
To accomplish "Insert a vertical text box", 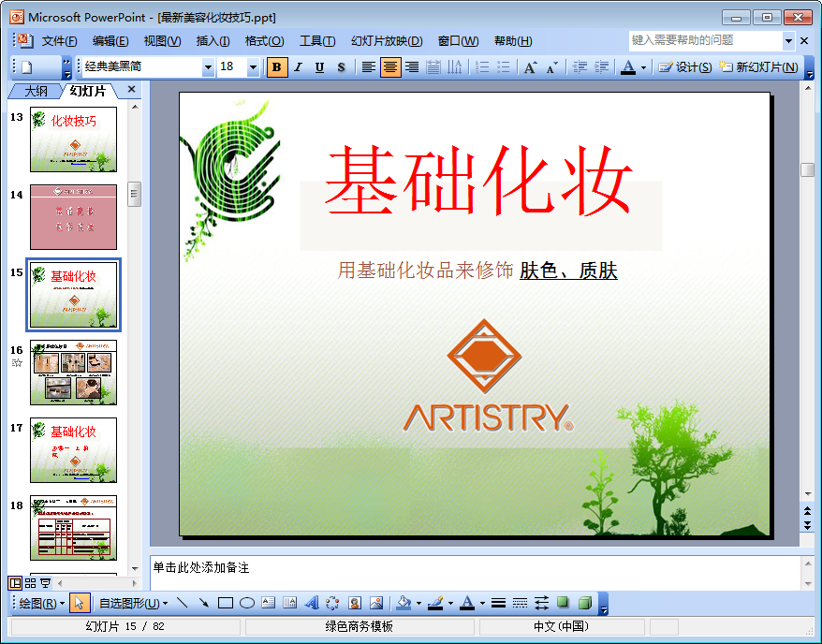I will [289, 603].
